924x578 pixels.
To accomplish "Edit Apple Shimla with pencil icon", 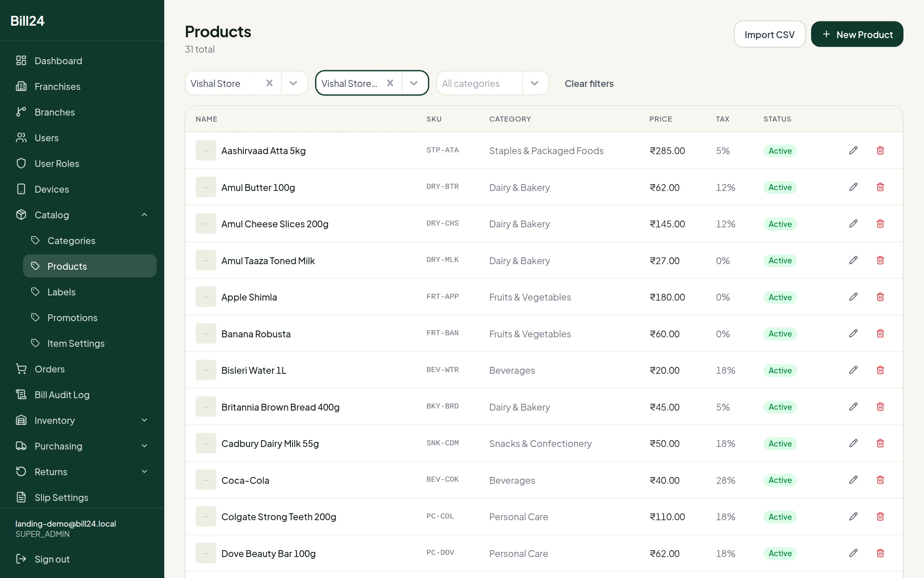I will 853,297.
